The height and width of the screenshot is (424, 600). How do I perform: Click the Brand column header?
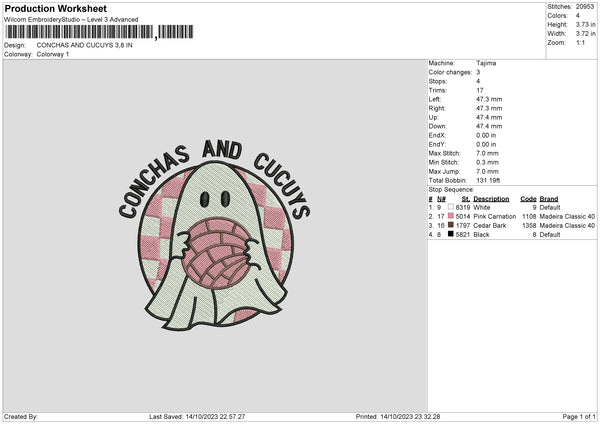(x=549, y=199)
